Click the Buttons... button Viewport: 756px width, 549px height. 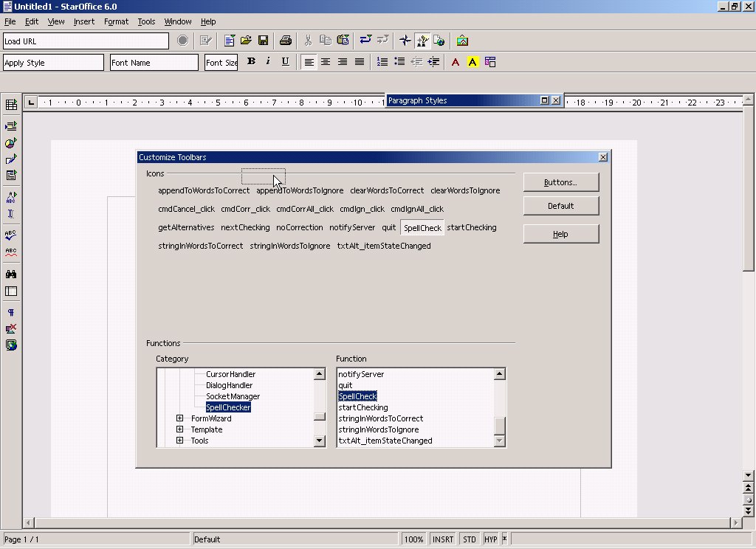click(x=561, y=182)
